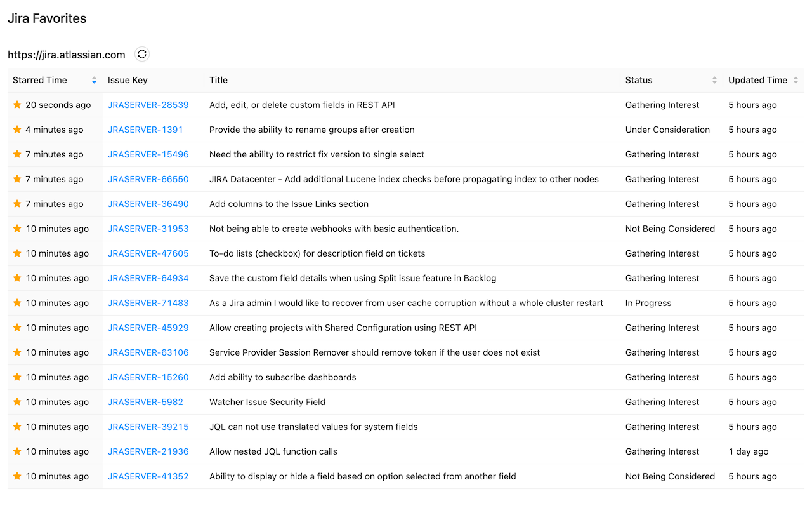The height and width of the screenshot is (508, 812).
Task: Click title 'Watcher Issue Security Field'
Action: 267,402
